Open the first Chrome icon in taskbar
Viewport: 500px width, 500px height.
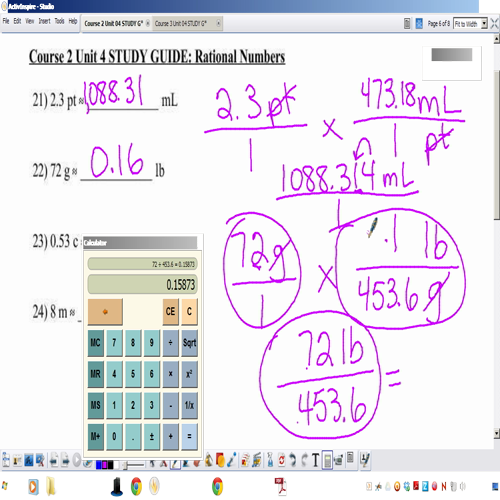[x=136, y=486]
